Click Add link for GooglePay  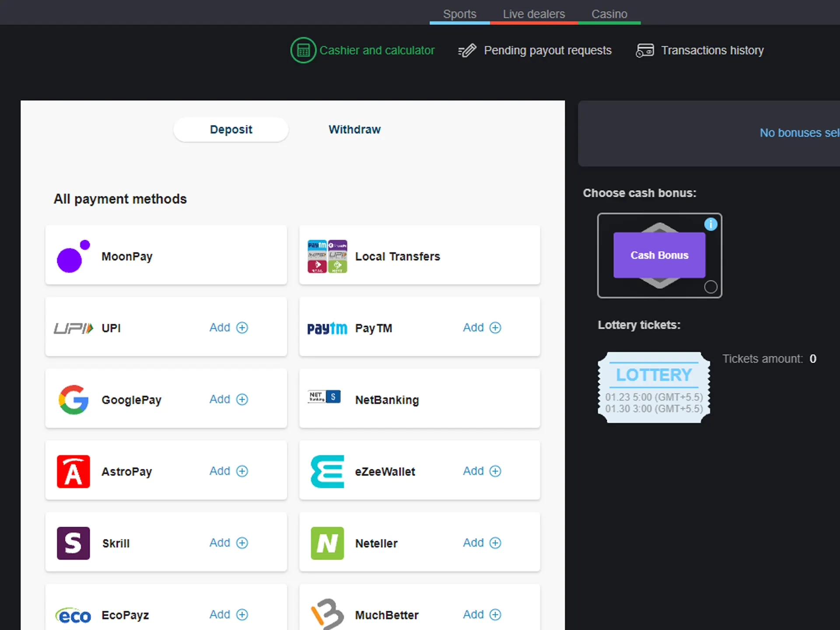coord(220,399)
